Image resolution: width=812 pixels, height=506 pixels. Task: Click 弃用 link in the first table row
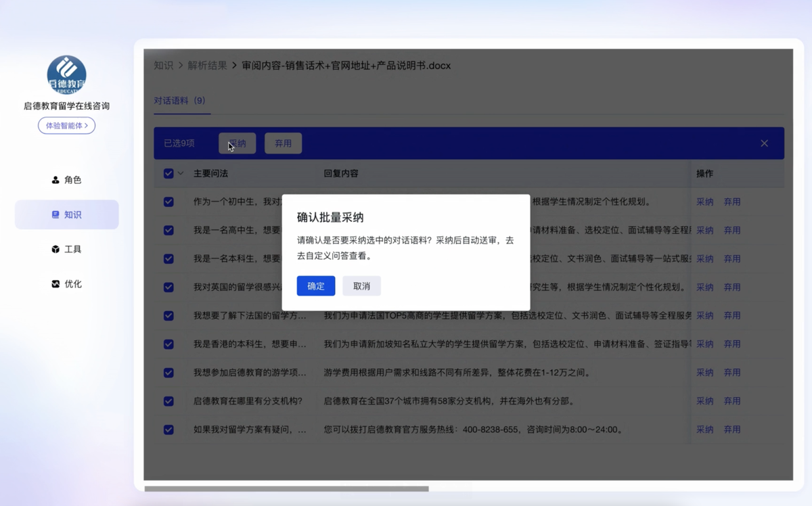(x=731, y=202)
